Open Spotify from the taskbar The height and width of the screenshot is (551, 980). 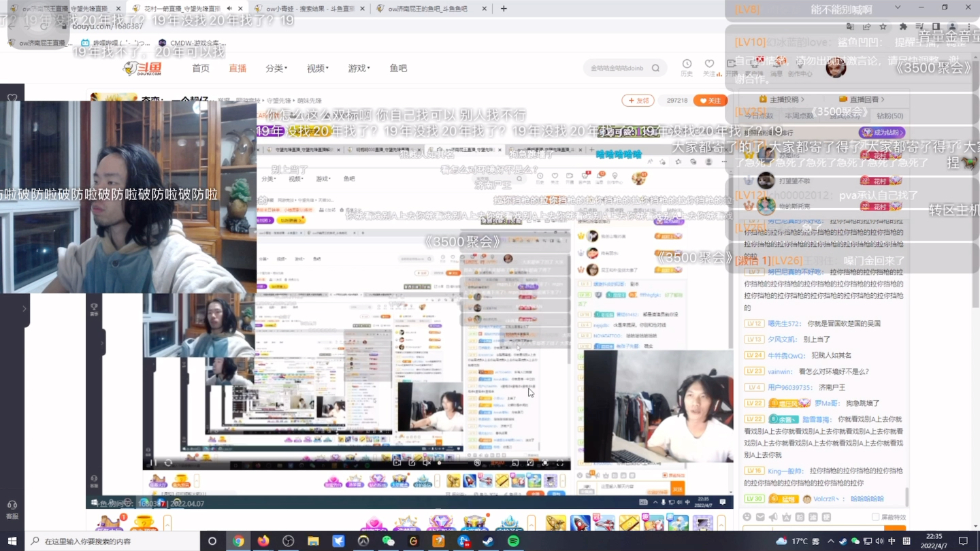pyautogui.click(x=513, y=541)
